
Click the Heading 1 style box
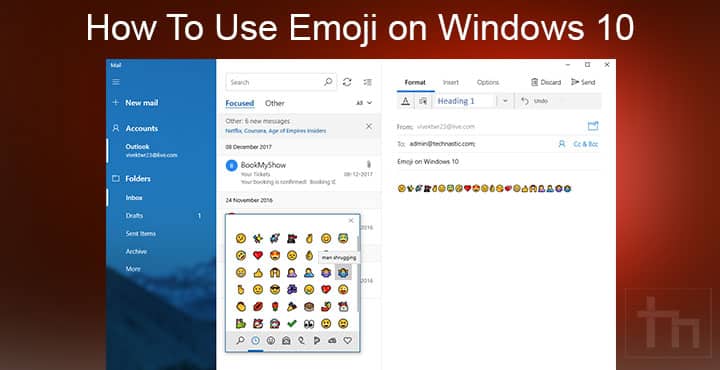[465, 101]
